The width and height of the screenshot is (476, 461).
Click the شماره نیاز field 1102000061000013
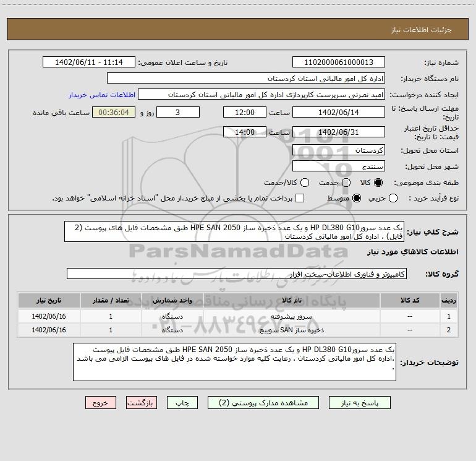pos(339,62)
